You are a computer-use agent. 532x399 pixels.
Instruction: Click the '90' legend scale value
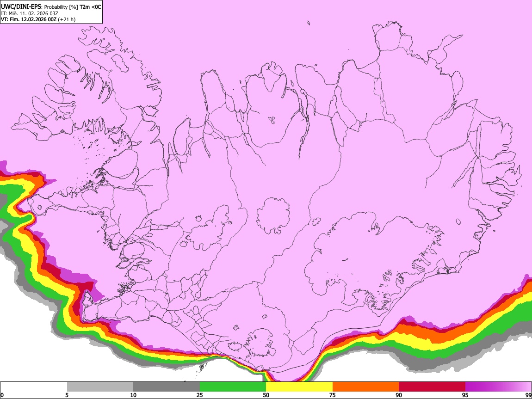pyautogui.click(x=399, y=395)
